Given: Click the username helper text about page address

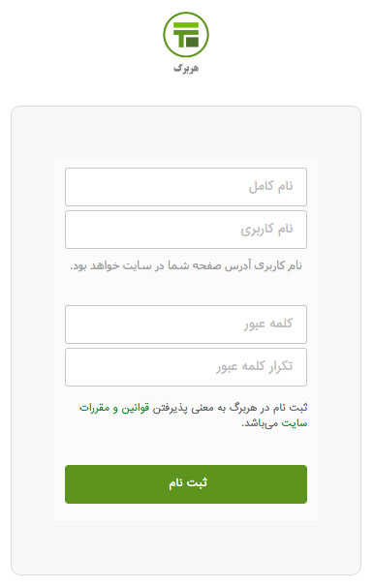Looking at the screenshot, I should point(186,265).
